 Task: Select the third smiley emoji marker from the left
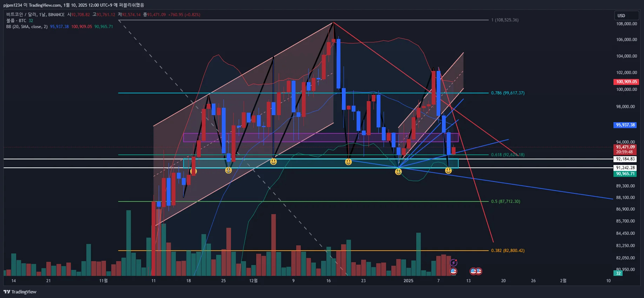[x=273, y=161]
